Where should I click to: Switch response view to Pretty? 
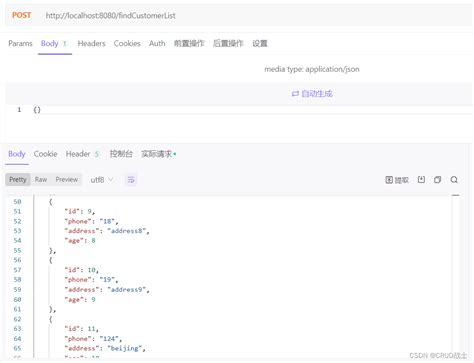(18, 180)
